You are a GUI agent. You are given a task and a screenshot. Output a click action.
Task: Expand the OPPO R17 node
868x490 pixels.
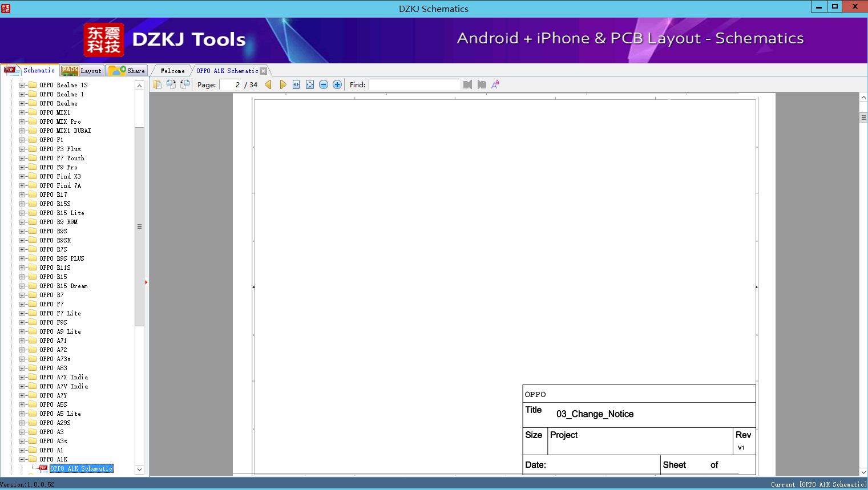click(22, 195)
